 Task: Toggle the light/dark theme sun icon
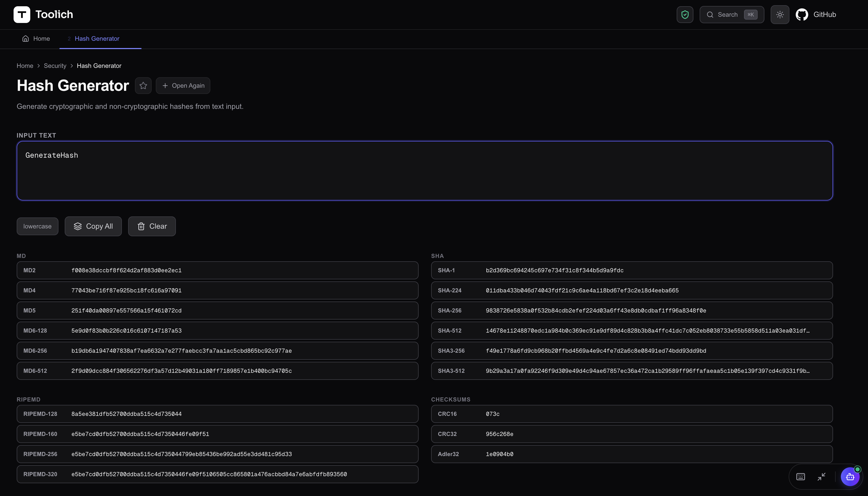pyautogui.click(x=780, y=14)
